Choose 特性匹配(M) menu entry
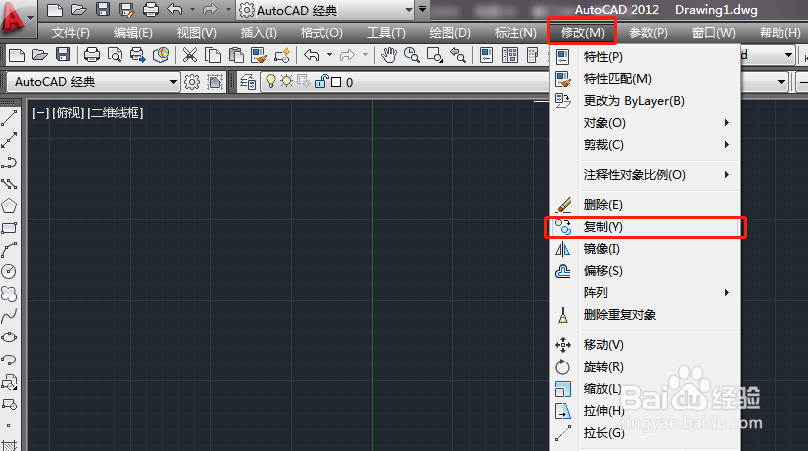The image size is (808, 451). (x=644, y=79)
